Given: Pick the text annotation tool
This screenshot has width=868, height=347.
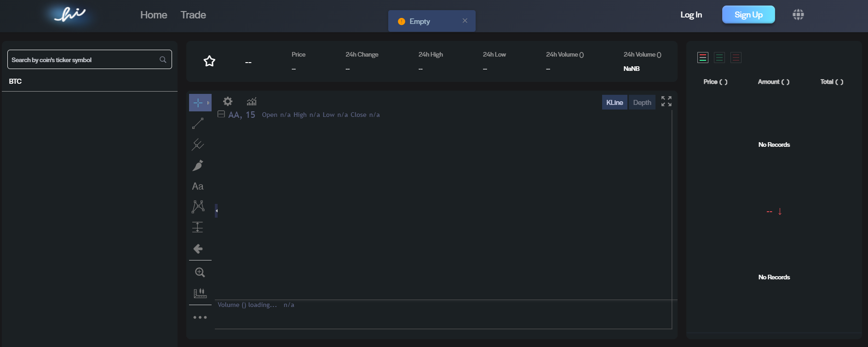Looking at the screenshot, I should (198, 186).
